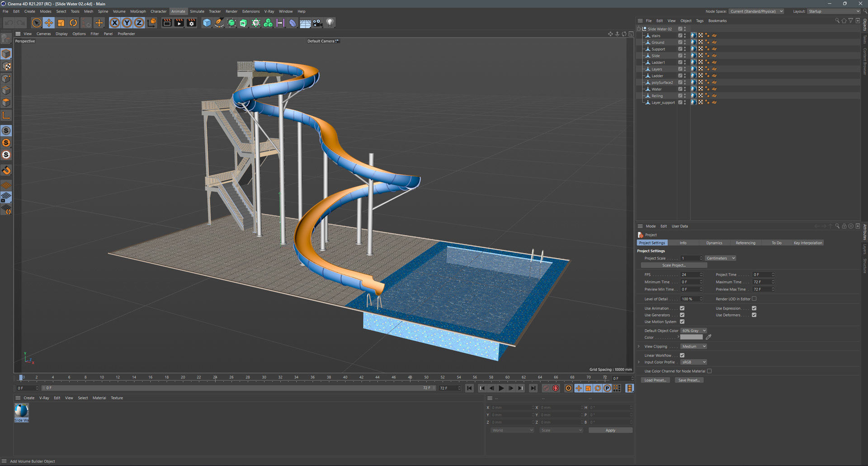Toggle Use Animation checkbox

682,308
